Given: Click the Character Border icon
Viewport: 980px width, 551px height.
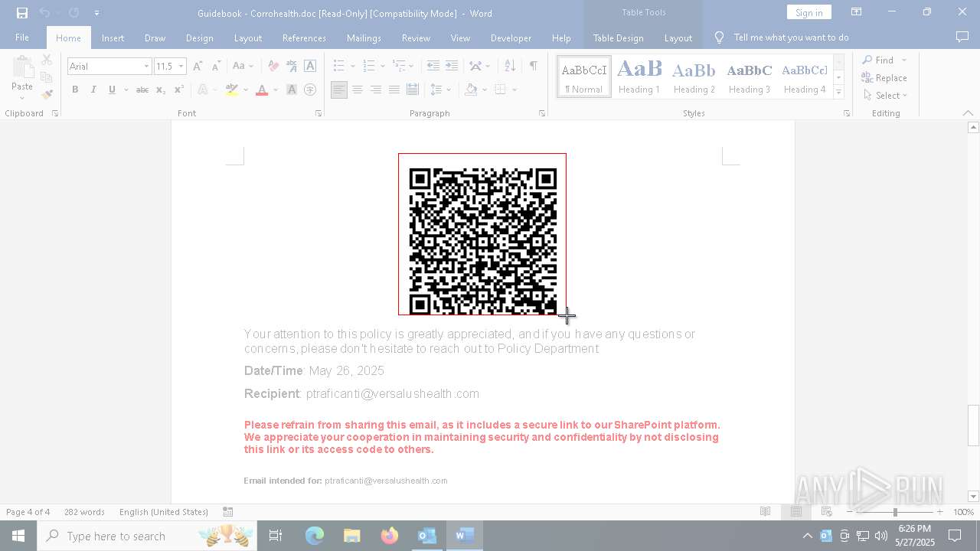Looking at the screenshot, I should click(310, 67).
